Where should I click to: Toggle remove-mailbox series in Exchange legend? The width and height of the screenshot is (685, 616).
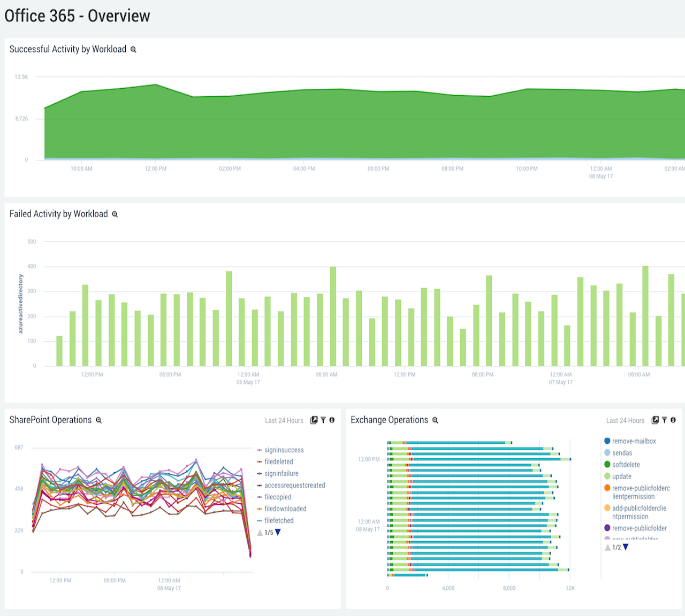pyautogui.click(x=630, y=441)
